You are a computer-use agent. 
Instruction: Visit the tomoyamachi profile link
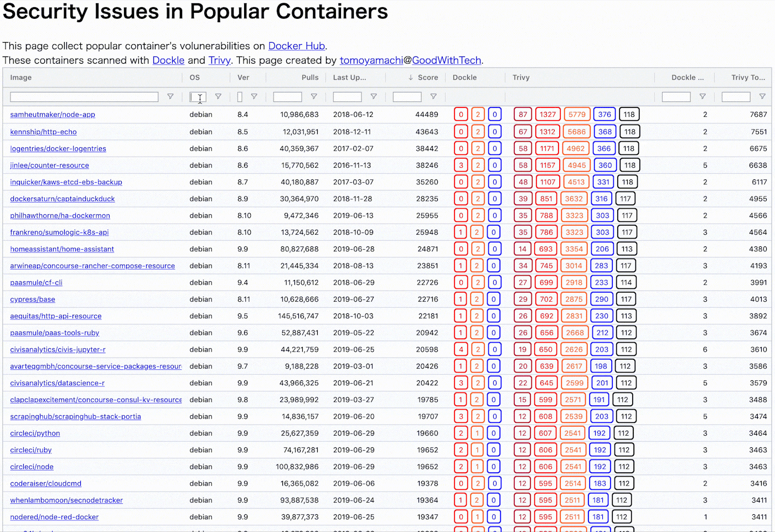click(371, 60)
